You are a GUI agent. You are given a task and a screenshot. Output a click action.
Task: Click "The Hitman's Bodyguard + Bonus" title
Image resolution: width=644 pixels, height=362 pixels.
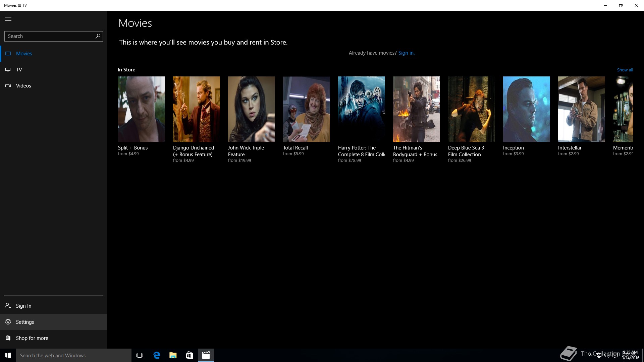[415, 151]
